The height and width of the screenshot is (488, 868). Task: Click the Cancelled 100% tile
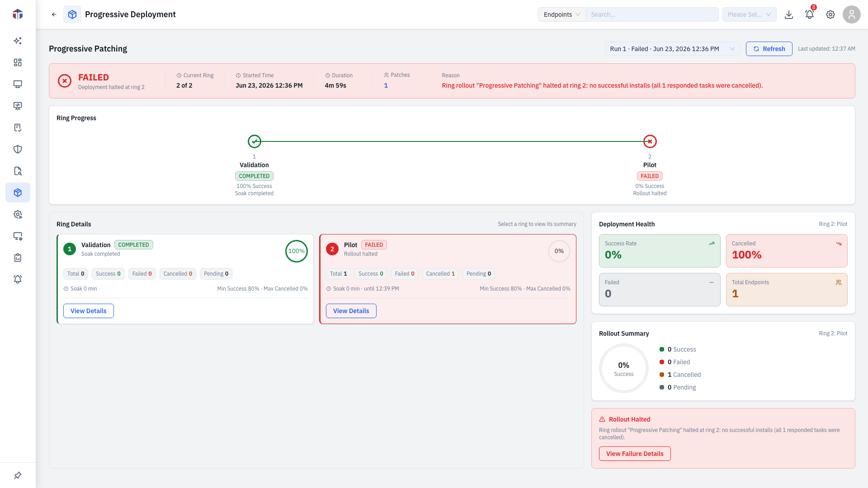[x=787, y=251]
